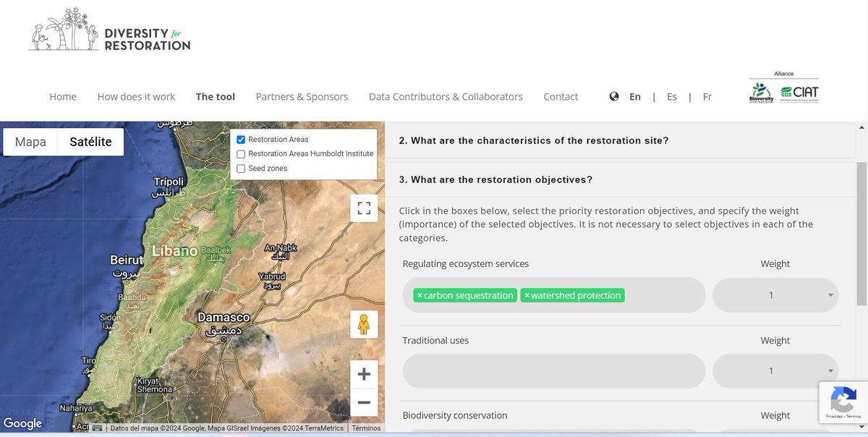The image size is (868, 437).
Task: Click the Beirut label on the map
Action: coord(128,260)
